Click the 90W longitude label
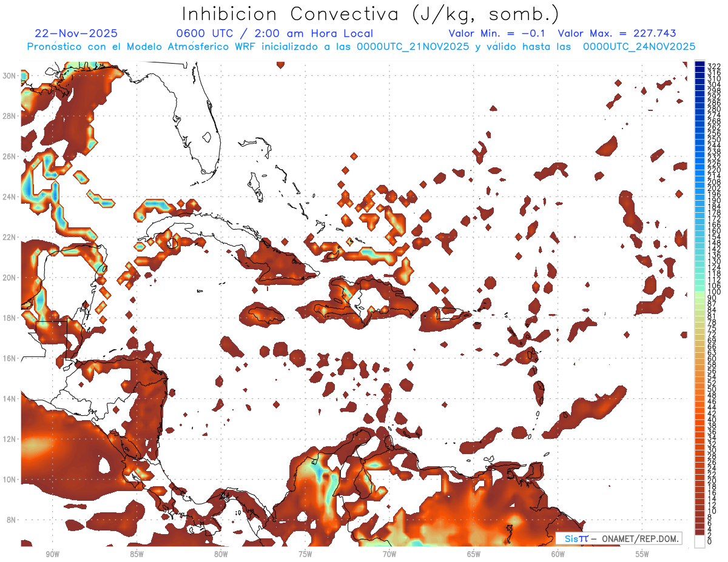 pyautogui.click(x=52, y=554)
